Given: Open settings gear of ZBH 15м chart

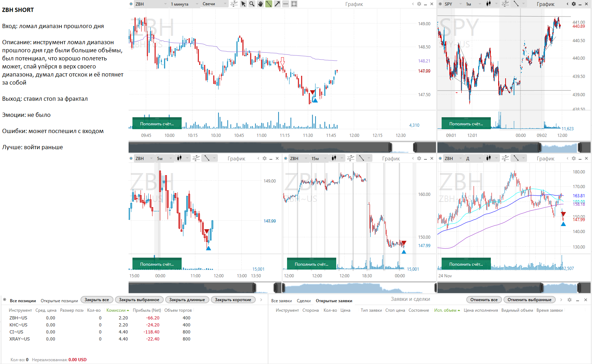Looking at the screenshot, I should pos(419,158).
